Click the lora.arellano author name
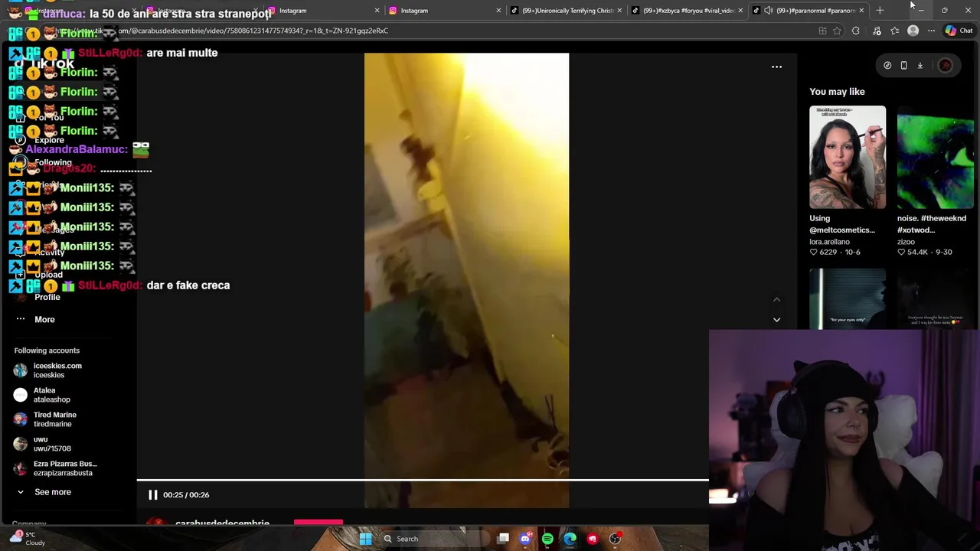 [x=829, y=242]
